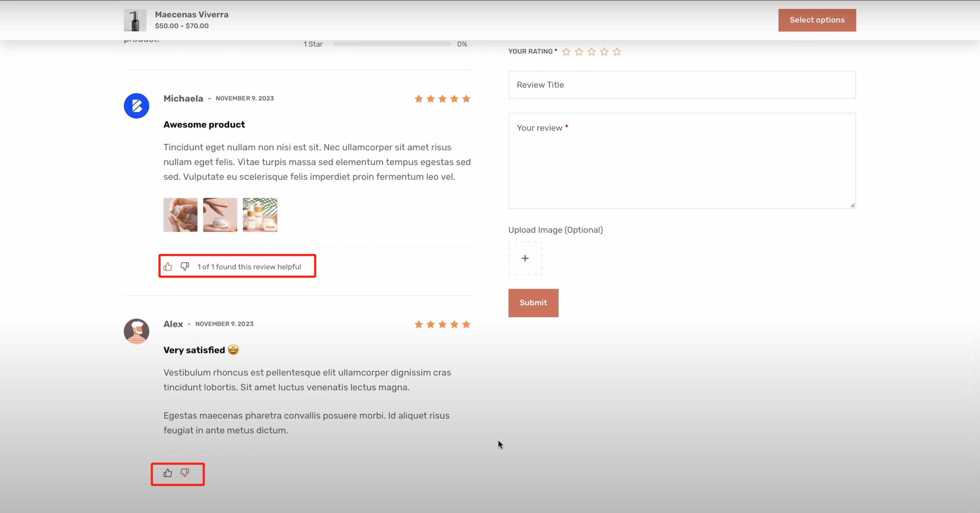This screenshot has height=513, width=980.
Task: Click the Review Title input field
Action: 681,85
